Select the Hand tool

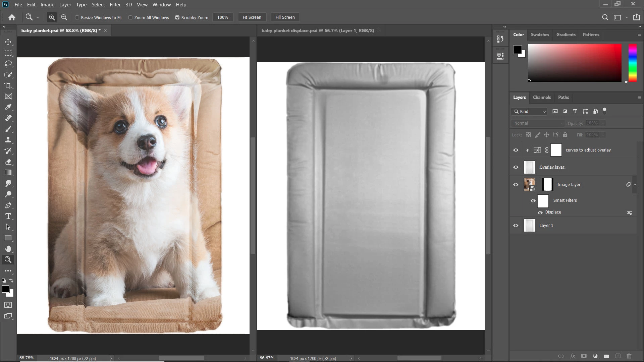tap(8, 249)
